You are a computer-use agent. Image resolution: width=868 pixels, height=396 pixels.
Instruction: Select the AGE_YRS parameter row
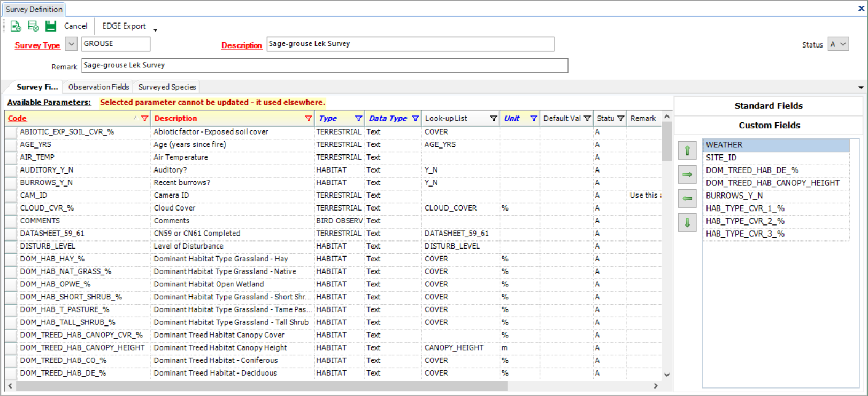tap(333, 145)
